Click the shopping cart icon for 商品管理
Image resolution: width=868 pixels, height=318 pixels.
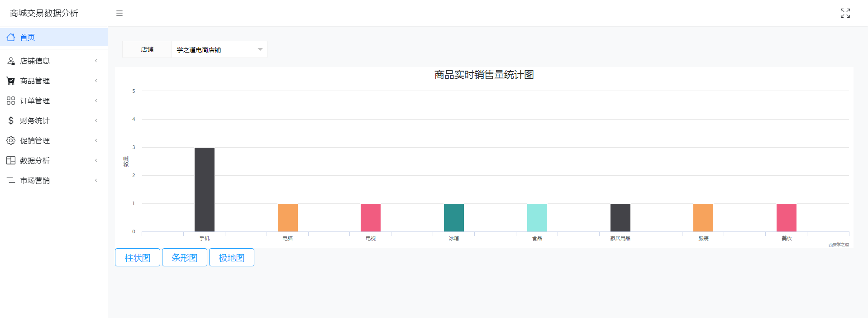11,81
